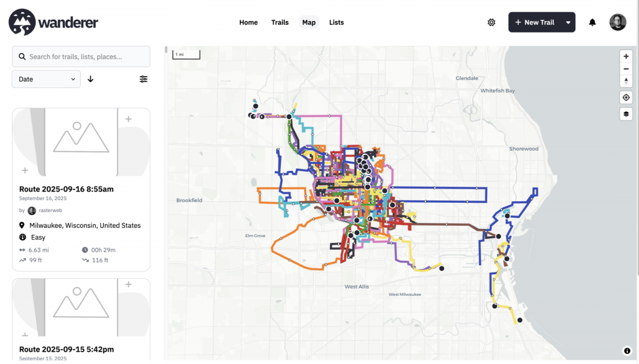
Task: Open trail Route 2025-09-15 5:42pm
Action: tap(67, 350)
